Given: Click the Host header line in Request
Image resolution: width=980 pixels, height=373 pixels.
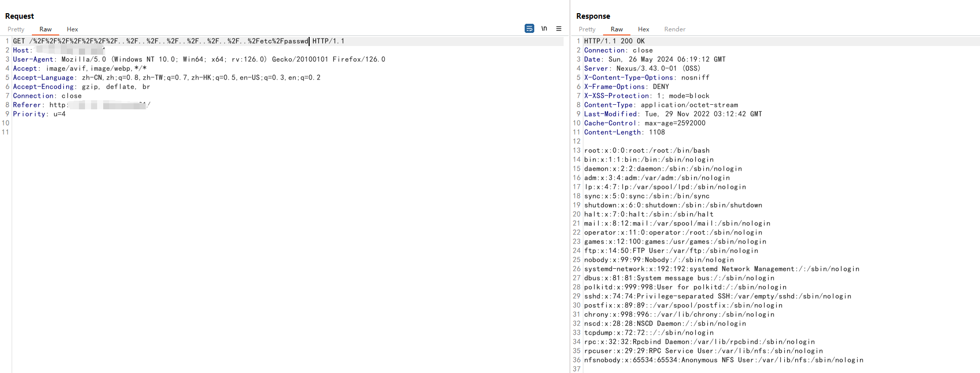Looking at the screenshot, I should (x=59, y=50).
